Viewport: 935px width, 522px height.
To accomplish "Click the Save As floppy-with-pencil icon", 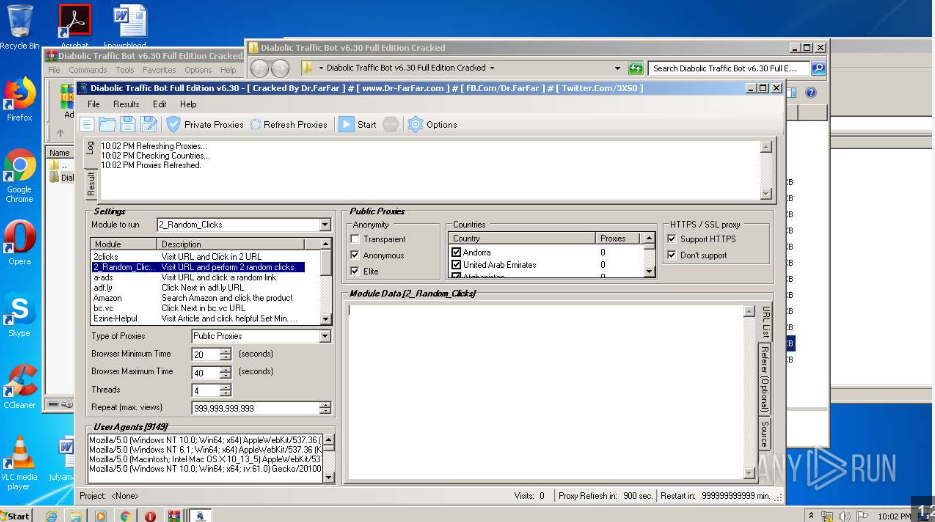I will coord(148,124).
